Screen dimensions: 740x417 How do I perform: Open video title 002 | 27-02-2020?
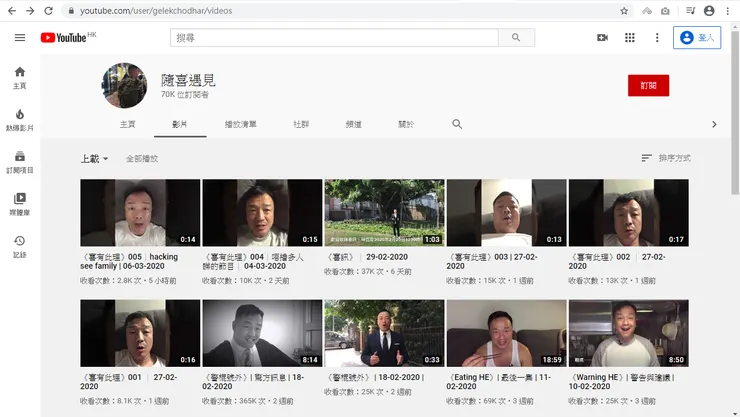click(617, 261)
